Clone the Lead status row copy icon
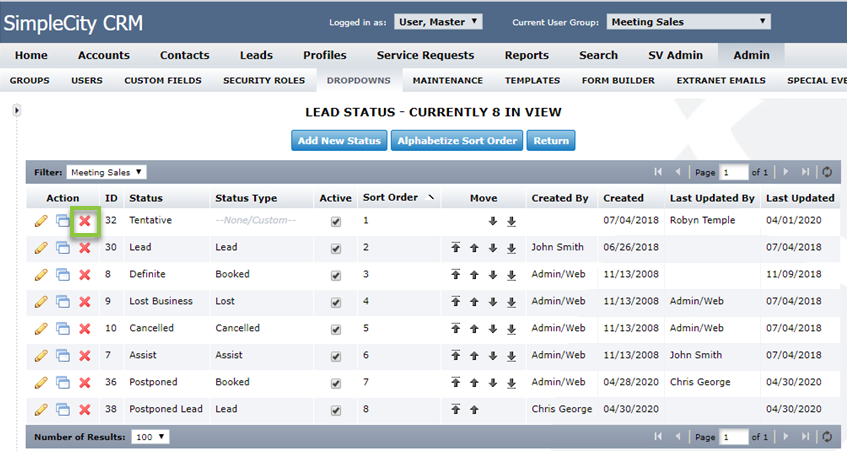 coord(63,248)
